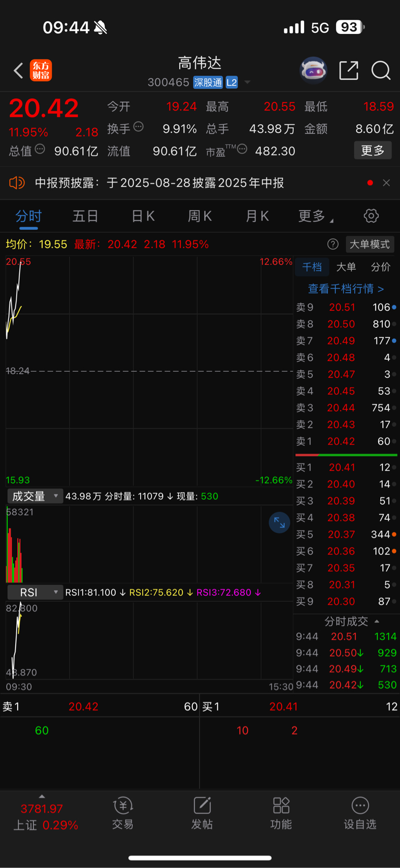The width and height of the screenshot is (400, 868).
Task: Tap the L2 level badge
Action: coord(232,82)
